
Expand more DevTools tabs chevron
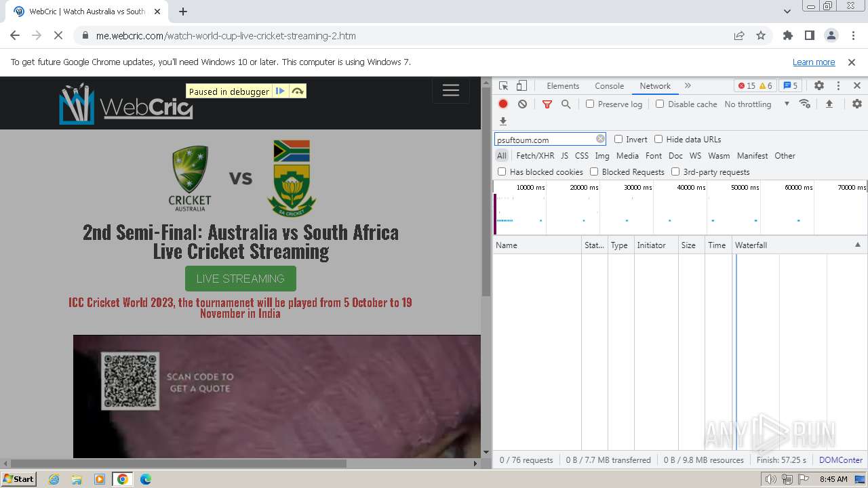click(688, 86)
